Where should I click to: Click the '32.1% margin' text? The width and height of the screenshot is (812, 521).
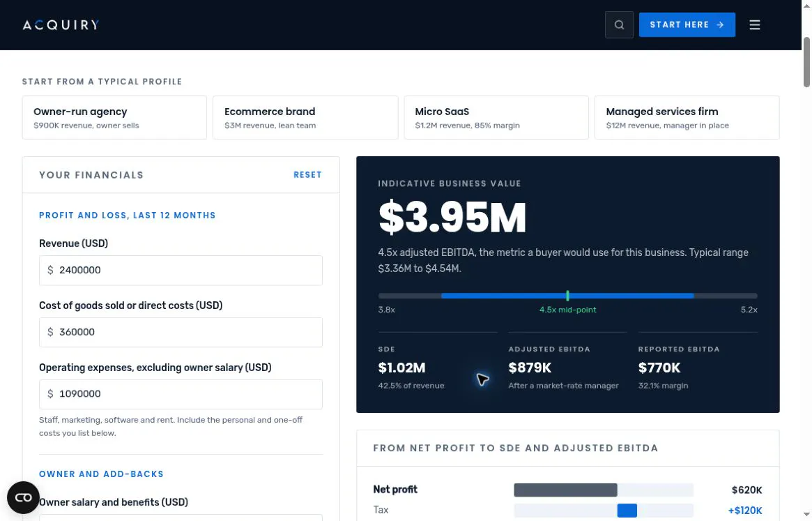click(x=663, y=386)
